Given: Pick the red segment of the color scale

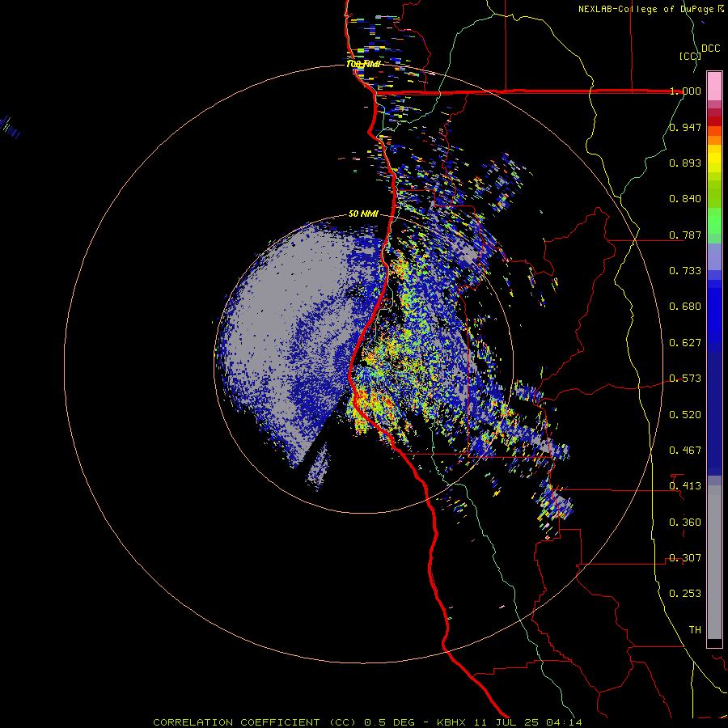Looking at the screenshot, I should pos(714,121).
